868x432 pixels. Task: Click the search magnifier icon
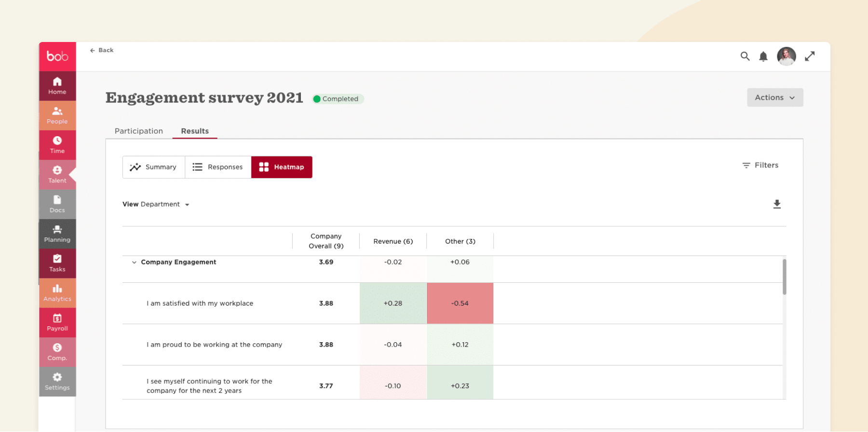pos(745,56)
